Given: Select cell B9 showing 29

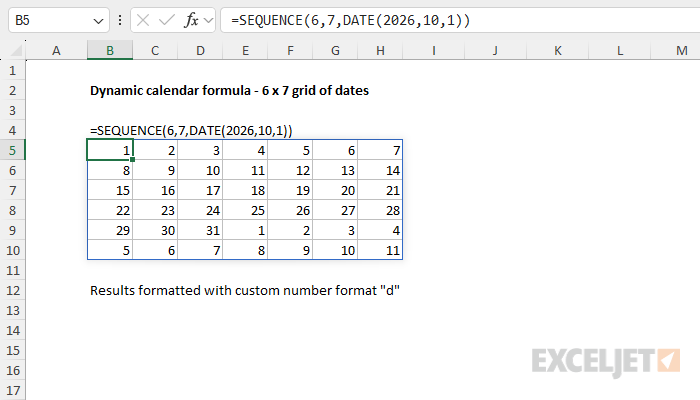Looking at the screenshot, I should (110, 230).
